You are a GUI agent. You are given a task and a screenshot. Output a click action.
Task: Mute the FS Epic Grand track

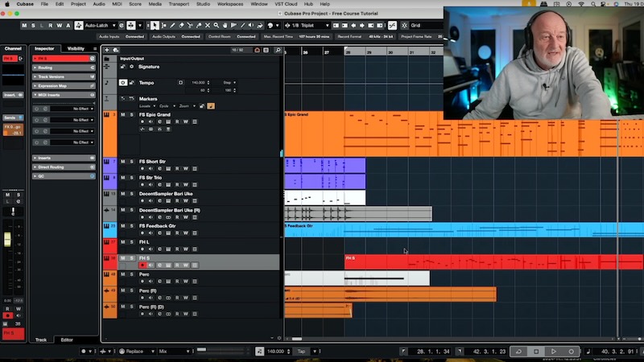123,114
